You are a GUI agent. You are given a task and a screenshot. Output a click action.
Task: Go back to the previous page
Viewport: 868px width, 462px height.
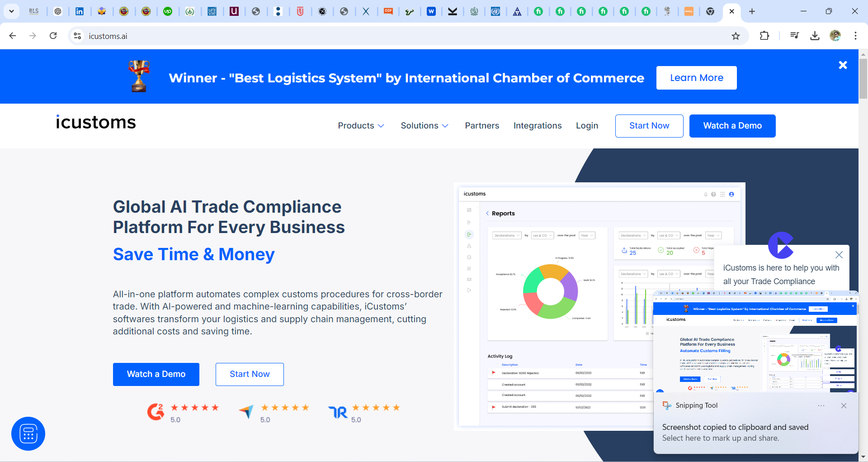[x=13, y=36]
